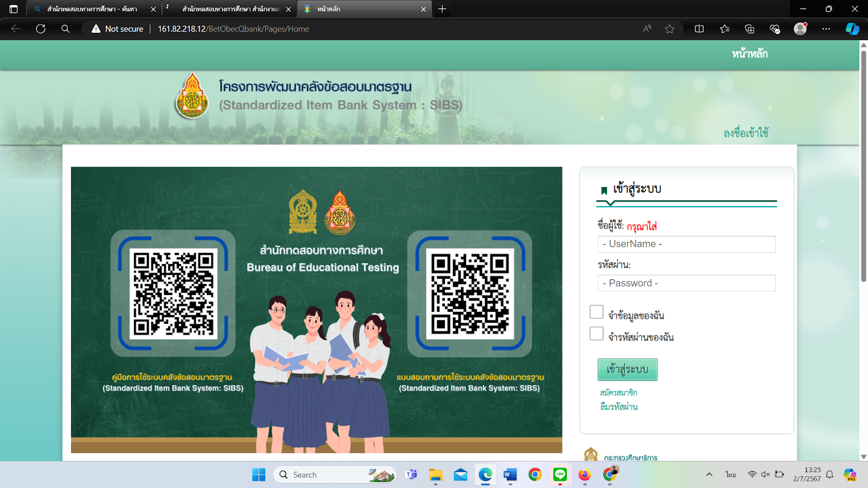Click the taskbar clock and date

(807, 474)
